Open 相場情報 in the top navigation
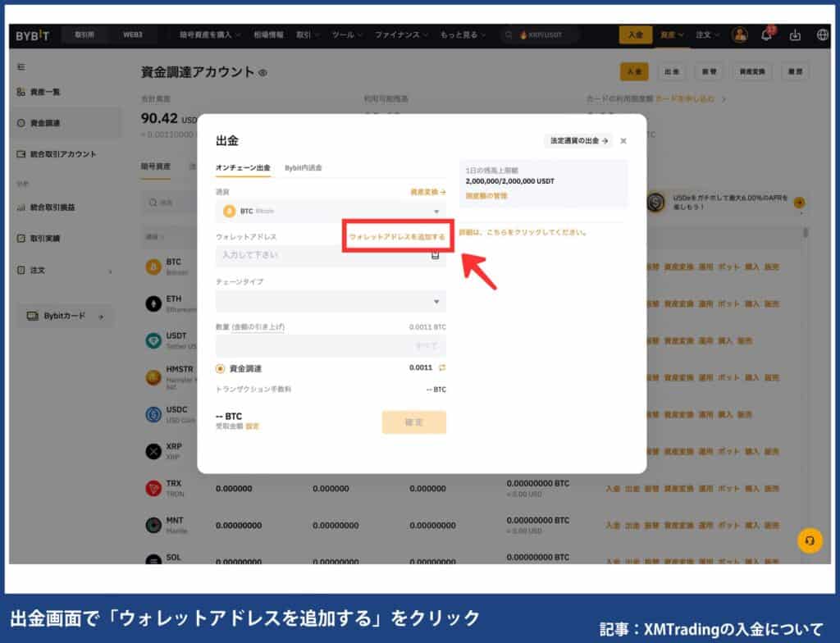Viewport: 840px width, 643px height. [268, 34]
